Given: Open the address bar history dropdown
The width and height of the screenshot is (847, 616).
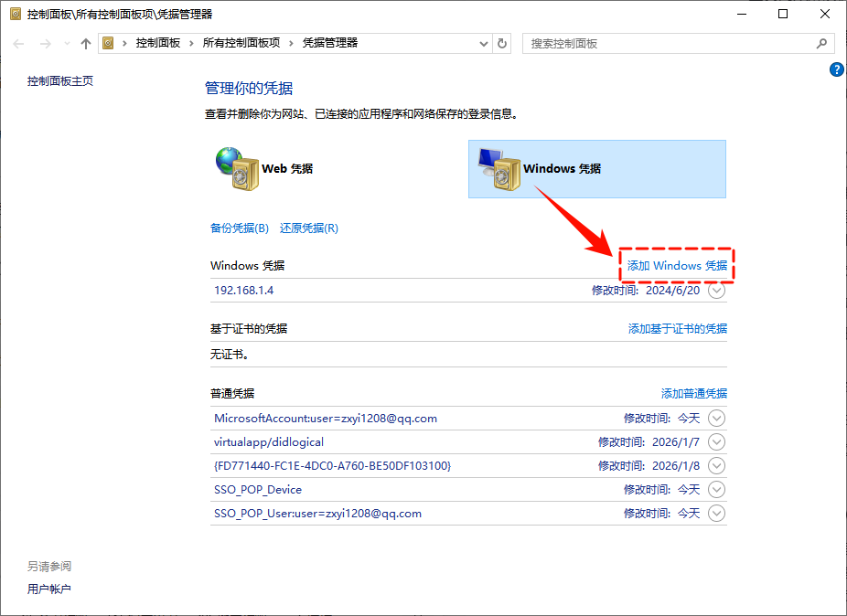Looking at the screenshot, I should 484,43.
